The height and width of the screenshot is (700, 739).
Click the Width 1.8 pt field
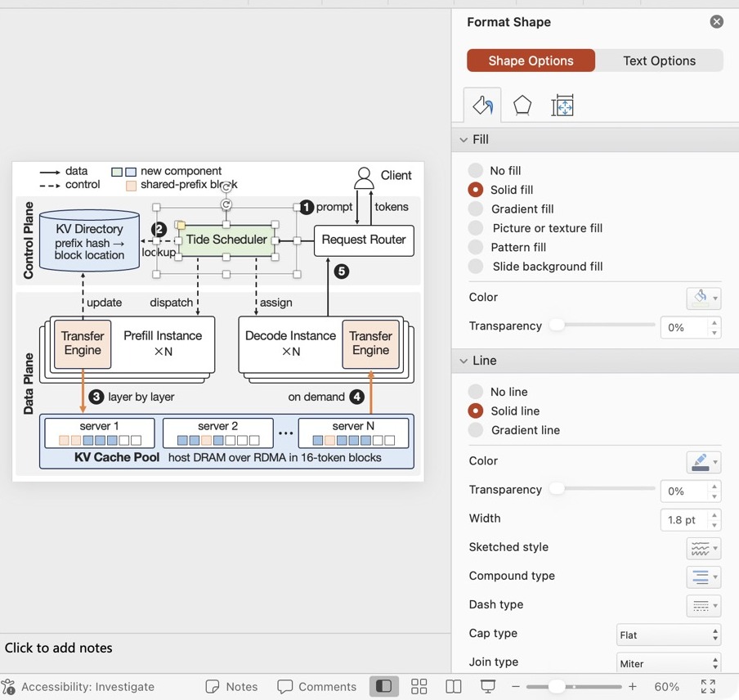click(683, 519)
